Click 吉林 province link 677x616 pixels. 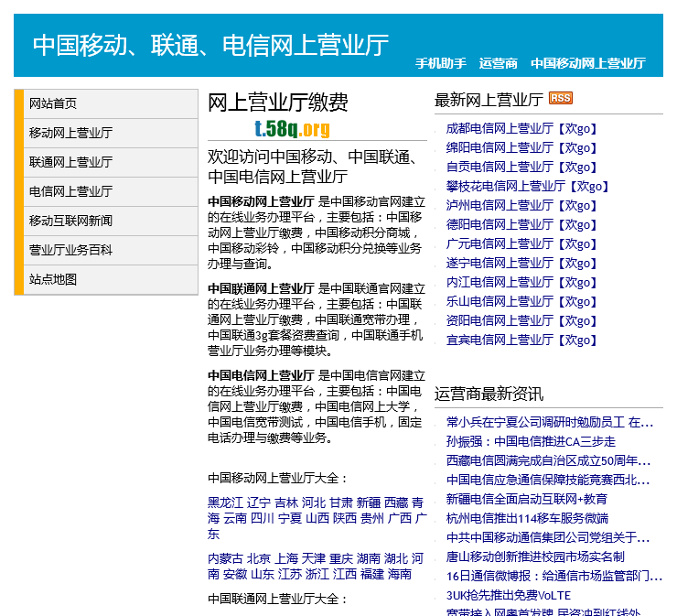[x=286, y=503]
